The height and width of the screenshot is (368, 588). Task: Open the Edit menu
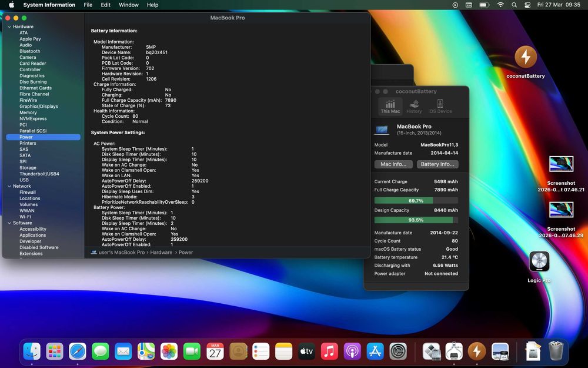coord(105,5)
